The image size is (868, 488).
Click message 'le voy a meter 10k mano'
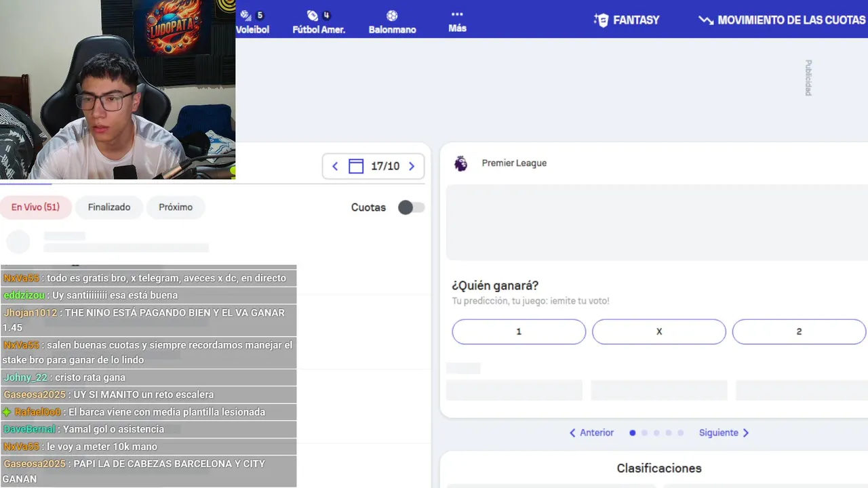(x=102, y=447)
